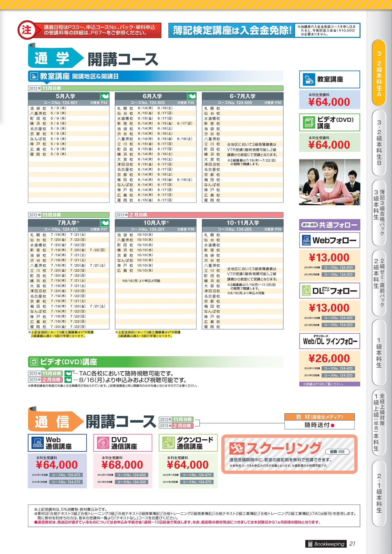Screen dimensions: 392x554
Task: Click the 教室講座 icon in the right sidebar box
Action: (x=309, y=79)
